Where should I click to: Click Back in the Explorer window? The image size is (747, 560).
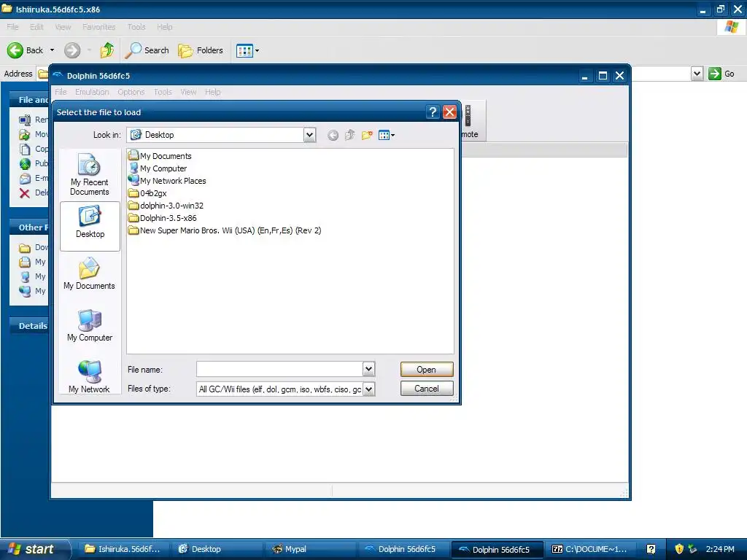point(25,50)
